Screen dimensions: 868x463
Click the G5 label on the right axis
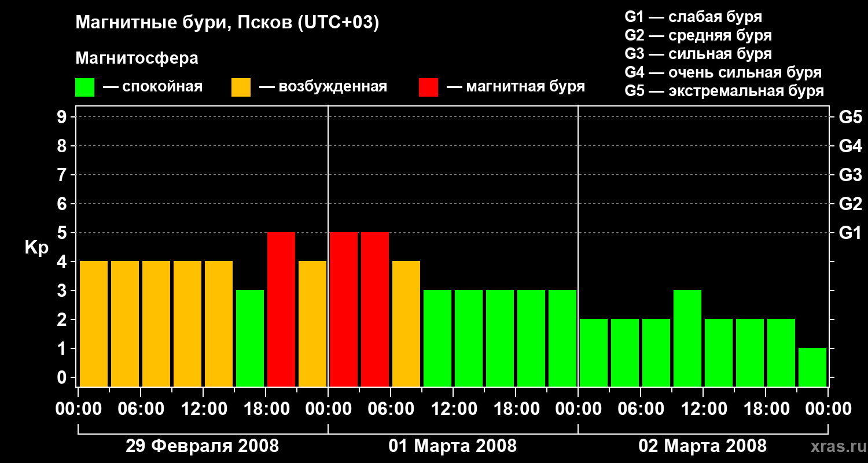pyautogui.click(x=850, y=117)
